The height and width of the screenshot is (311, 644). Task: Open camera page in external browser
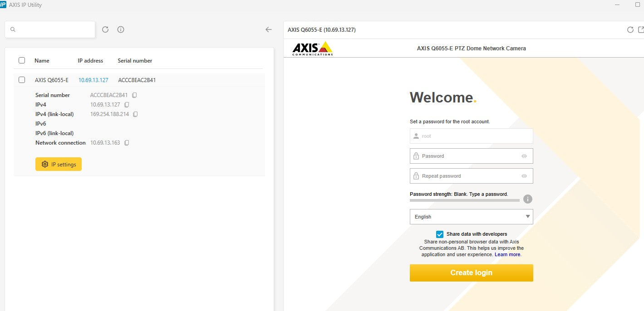click(641, 30)
